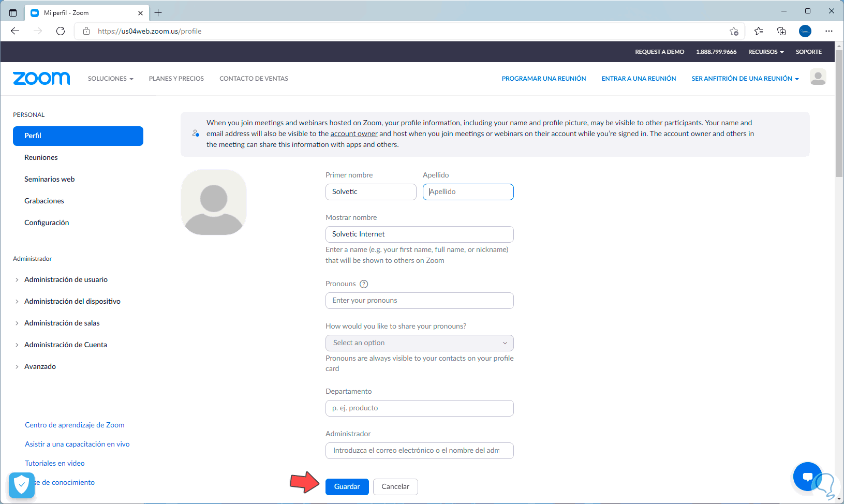Screen dimensions: 844x504
Task: Open the pronoun sharing Select an option dropdown
Action: (420, 343)
